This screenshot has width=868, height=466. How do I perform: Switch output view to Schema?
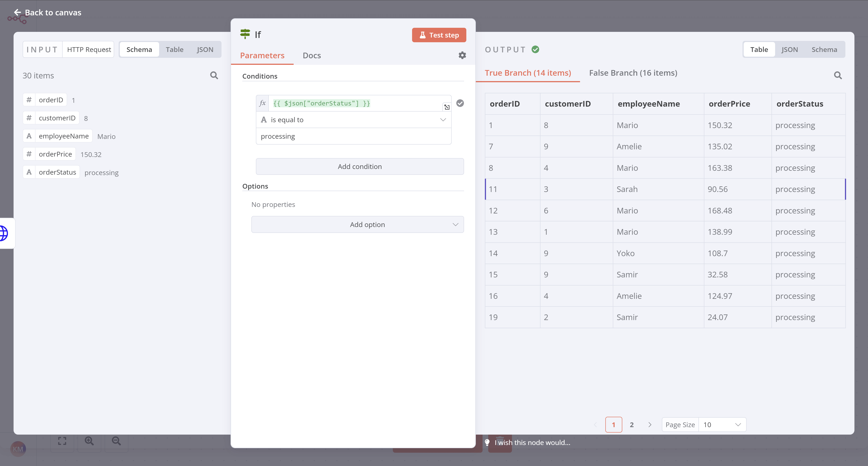pos(824,49)
